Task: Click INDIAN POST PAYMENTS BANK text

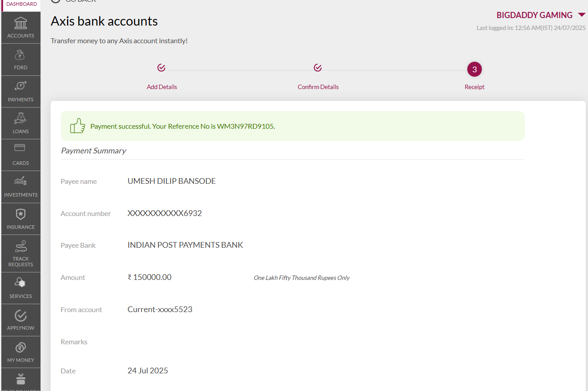Action: coord(185,245)
